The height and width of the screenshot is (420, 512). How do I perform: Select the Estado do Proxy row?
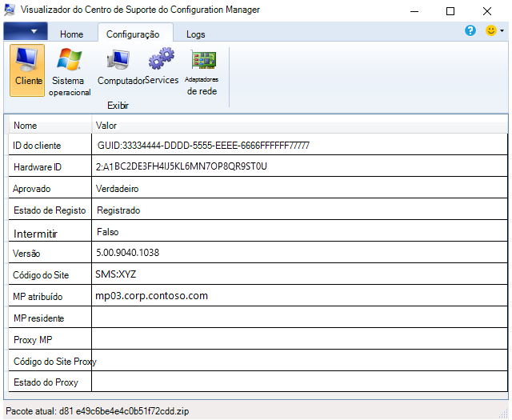(258, 382)
